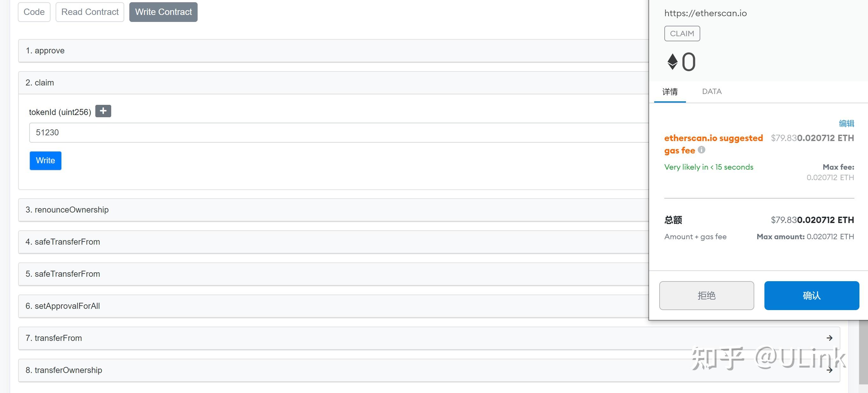Reject the transaction with 拒绝

click(x=706, y=295)
